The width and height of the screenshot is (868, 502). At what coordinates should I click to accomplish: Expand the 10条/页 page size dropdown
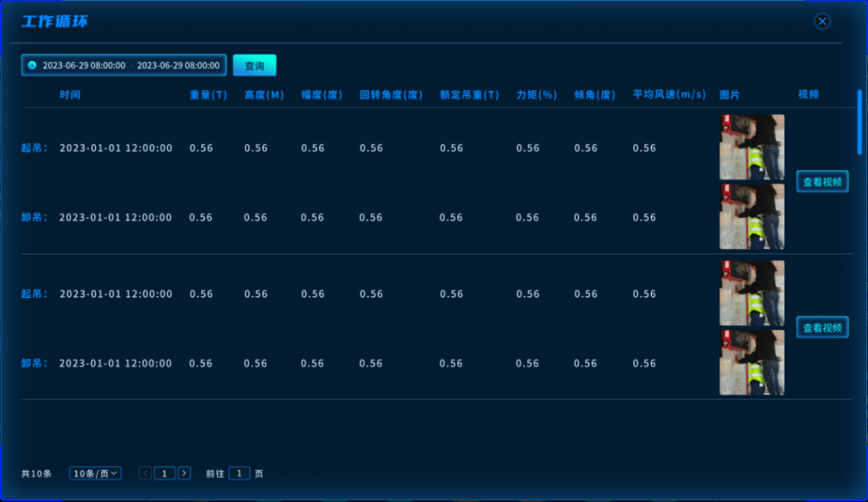pyautogui.click(x=95, y=473)
